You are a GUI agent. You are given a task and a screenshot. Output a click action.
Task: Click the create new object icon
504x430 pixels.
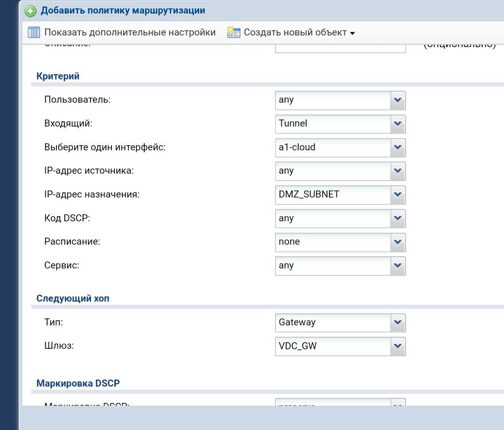click(x=234, y=32)
